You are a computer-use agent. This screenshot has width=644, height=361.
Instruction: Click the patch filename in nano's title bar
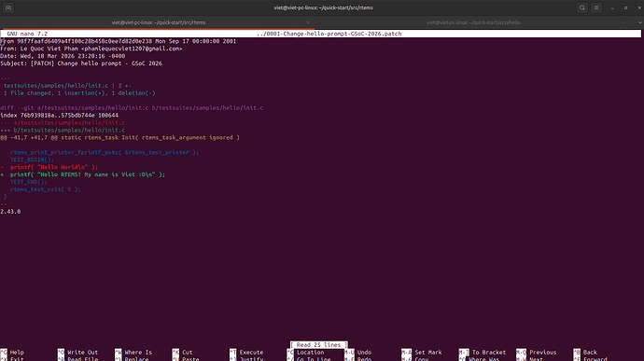[x=329, y=34]
